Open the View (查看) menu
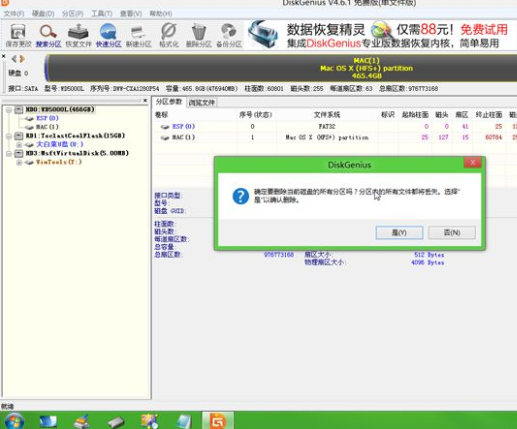This screenshot has width=517, height=429. point(131,14)
